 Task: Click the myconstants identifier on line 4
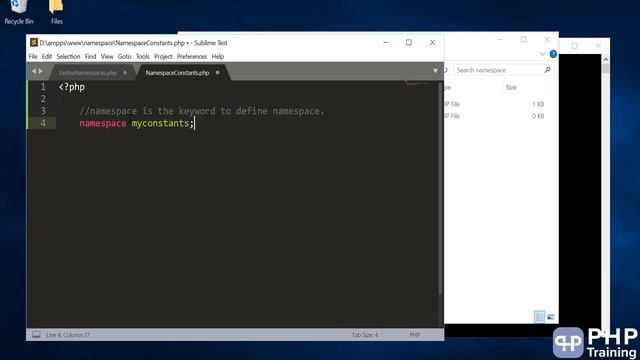coord(160,123)
